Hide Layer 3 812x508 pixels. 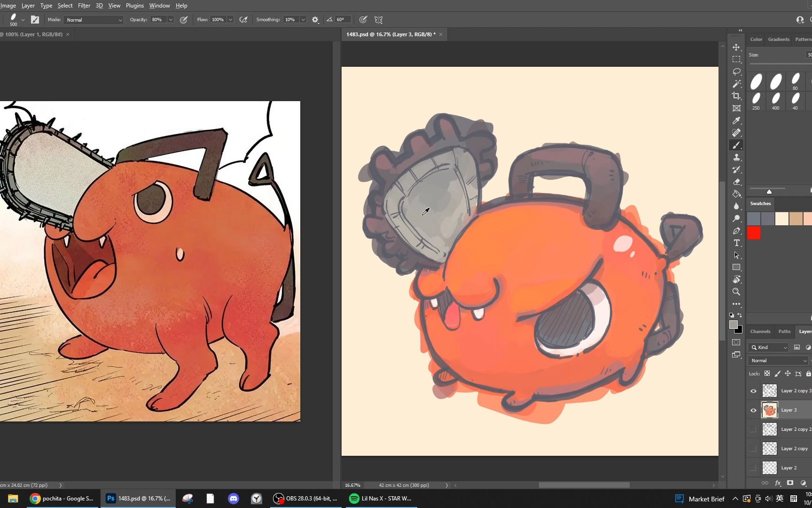point(753,410)
